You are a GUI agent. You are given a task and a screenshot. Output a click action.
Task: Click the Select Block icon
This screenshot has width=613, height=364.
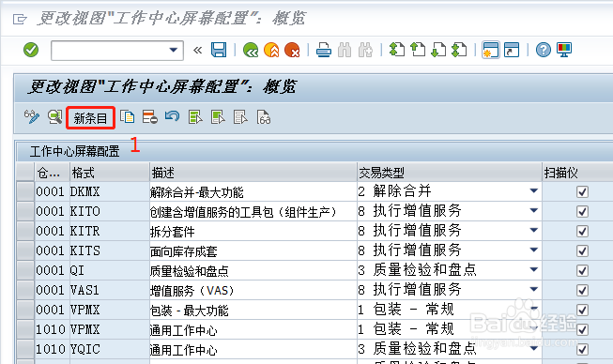218,116
